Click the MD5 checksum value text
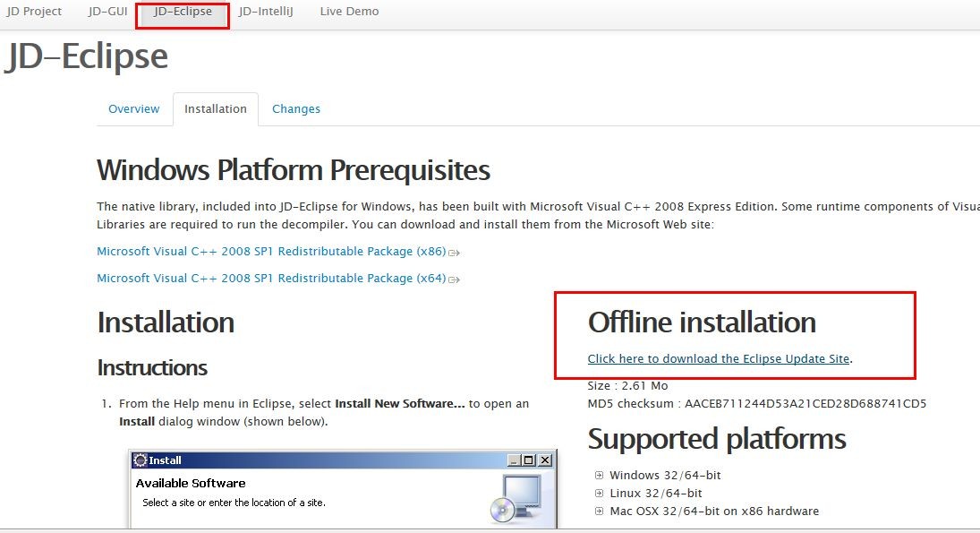Viewport: 980px width, 533px height. tap(805, 403)
